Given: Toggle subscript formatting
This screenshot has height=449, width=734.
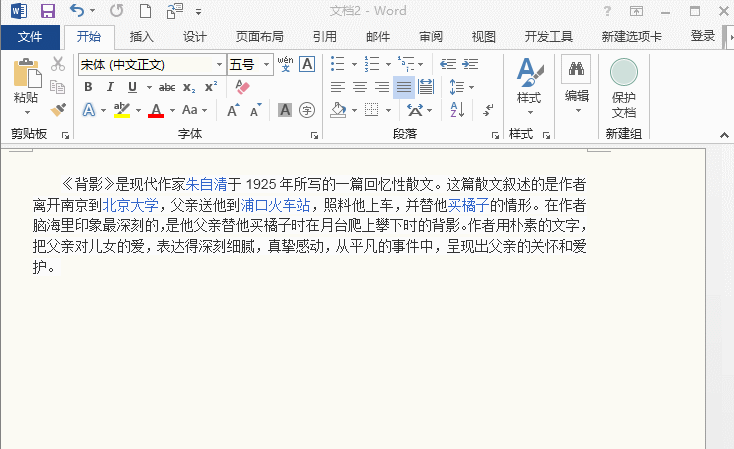Looking at the screenshot, I should [x=189, y=87].
